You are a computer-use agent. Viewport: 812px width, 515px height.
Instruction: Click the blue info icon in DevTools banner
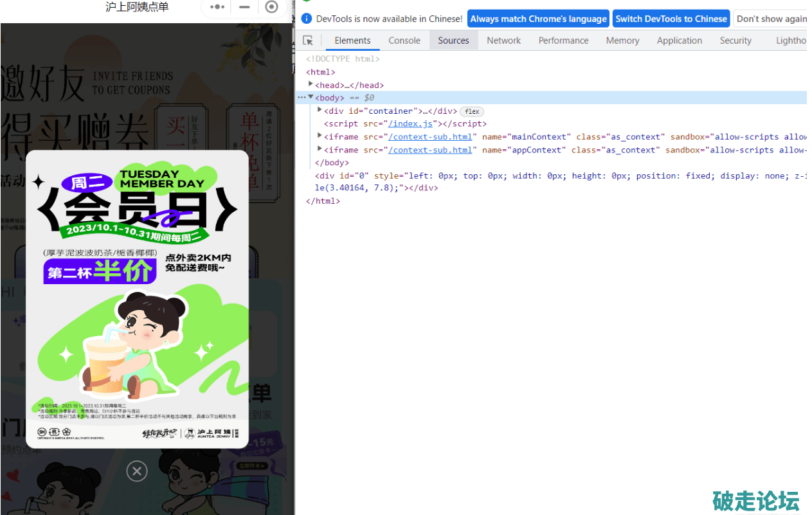point(307,19)
